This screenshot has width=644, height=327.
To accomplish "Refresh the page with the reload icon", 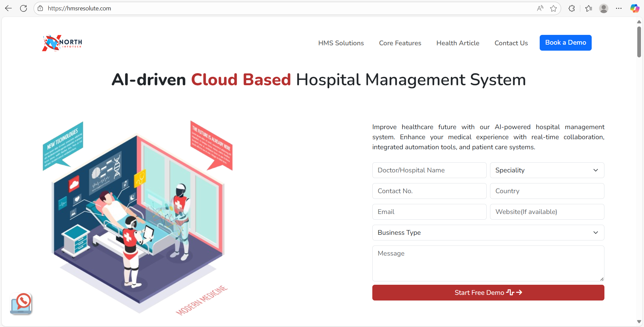I will pyautogui.click(x=23, y=8).
